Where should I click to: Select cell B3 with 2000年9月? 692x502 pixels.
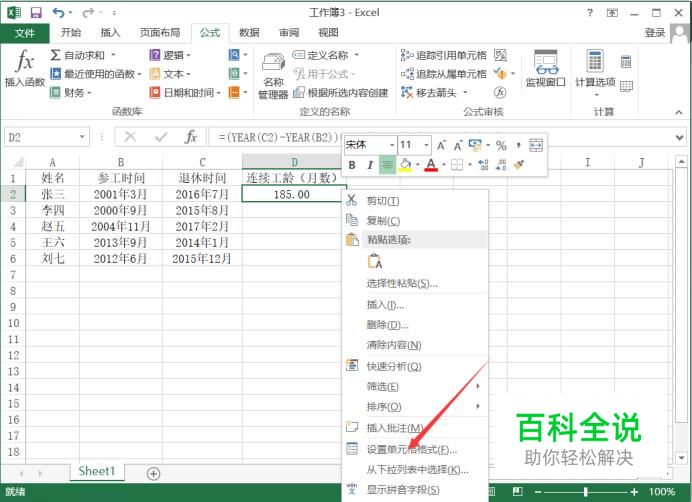(x=120, y=210)
